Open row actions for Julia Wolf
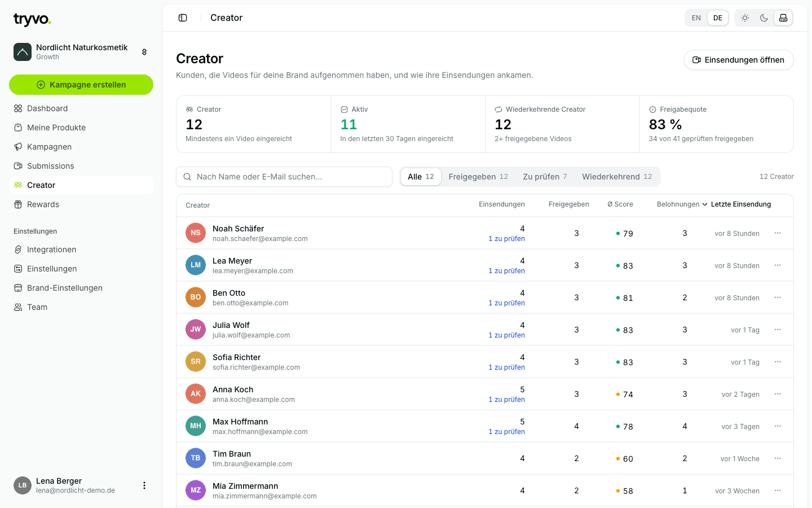This screenshot has height=508, width=812. [x=778, y=330]
